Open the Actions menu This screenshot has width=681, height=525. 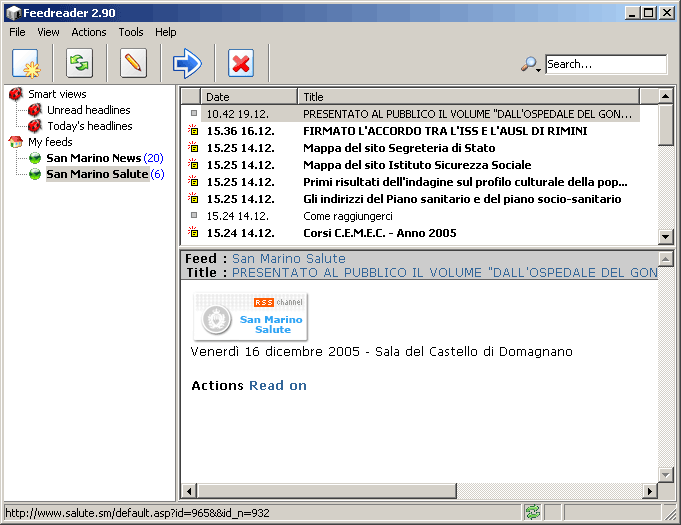89,32
